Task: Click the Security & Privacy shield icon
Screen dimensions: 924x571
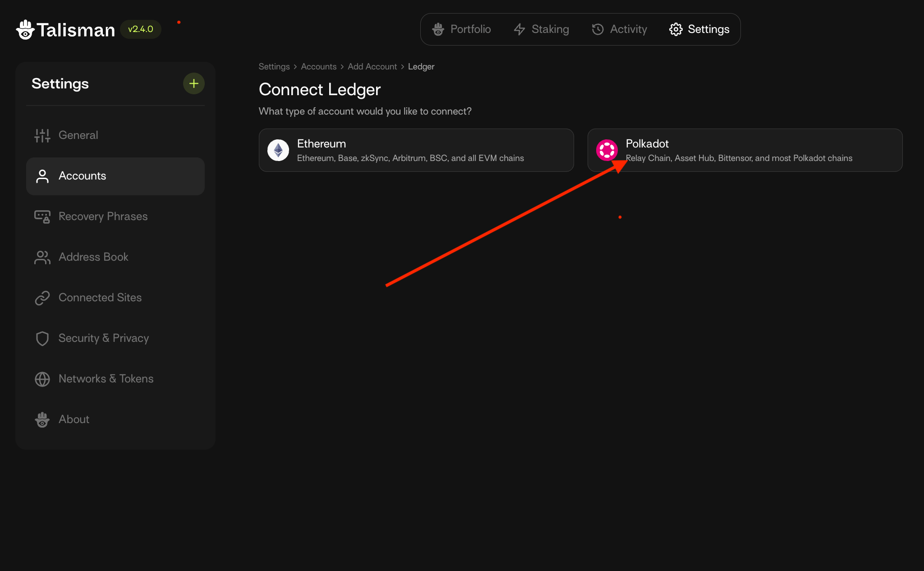Action: click(x=42, y=338)
